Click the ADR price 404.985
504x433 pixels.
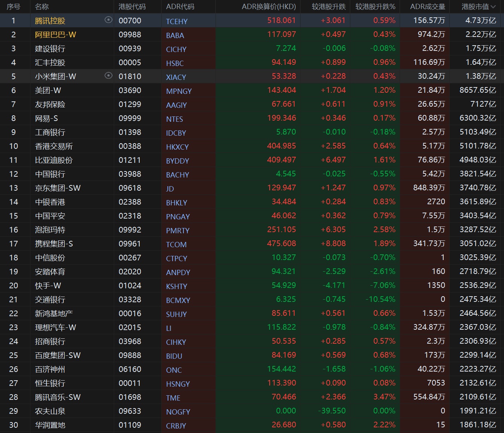point(281,146)
